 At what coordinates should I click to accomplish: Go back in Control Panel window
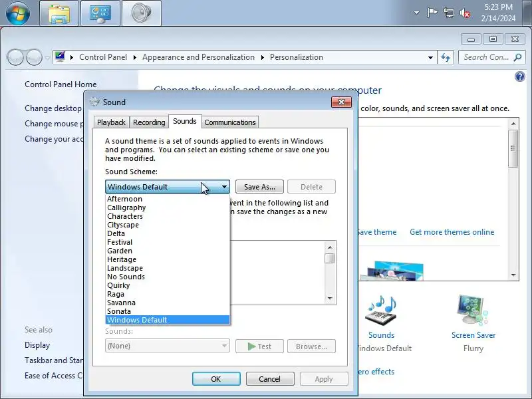tap(15, 57)
